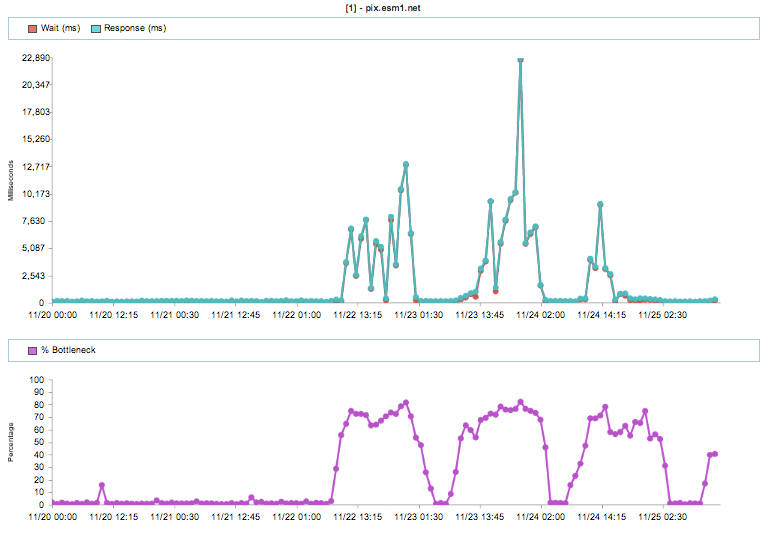Click 11/25 02:30 on the Bottleneck chart axis

click(663, 517)
